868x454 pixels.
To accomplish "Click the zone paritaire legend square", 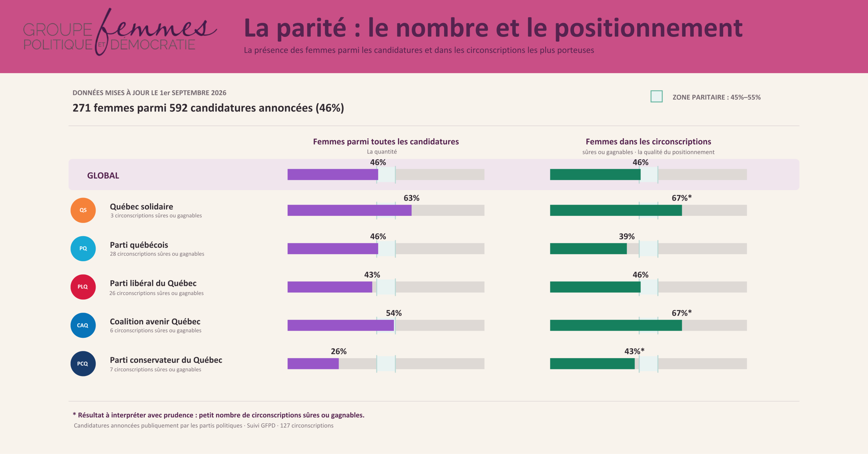I will (656, 97).
